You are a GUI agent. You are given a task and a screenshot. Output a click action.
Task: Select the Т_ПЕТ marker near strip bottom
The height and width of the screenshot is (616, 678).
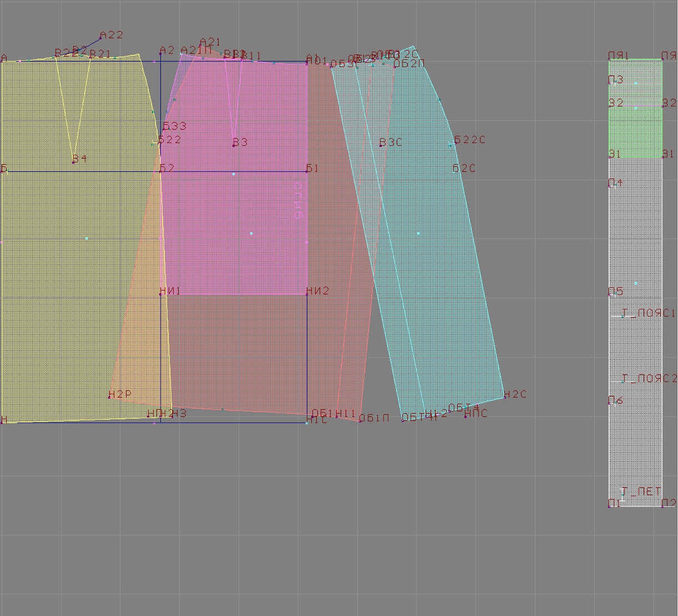[622, 497]
